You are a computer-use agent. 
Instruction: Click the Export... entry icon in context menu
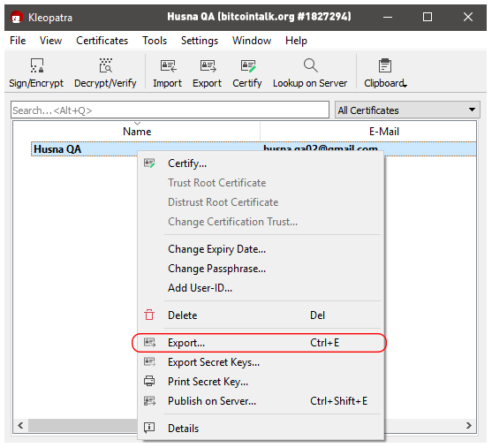coord(149,343)
